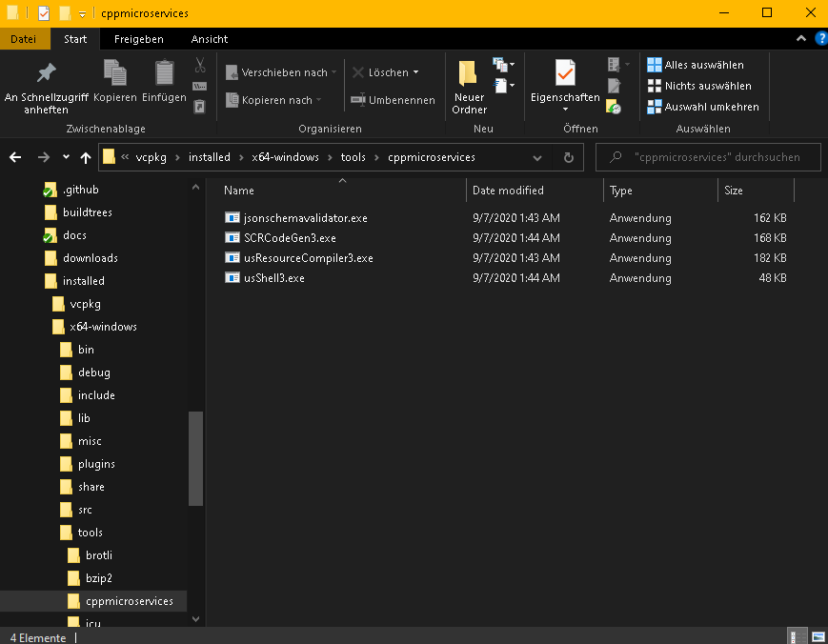The image size is (828, 644).
Task: Navigate up one folder level
Action: (86, 157)
